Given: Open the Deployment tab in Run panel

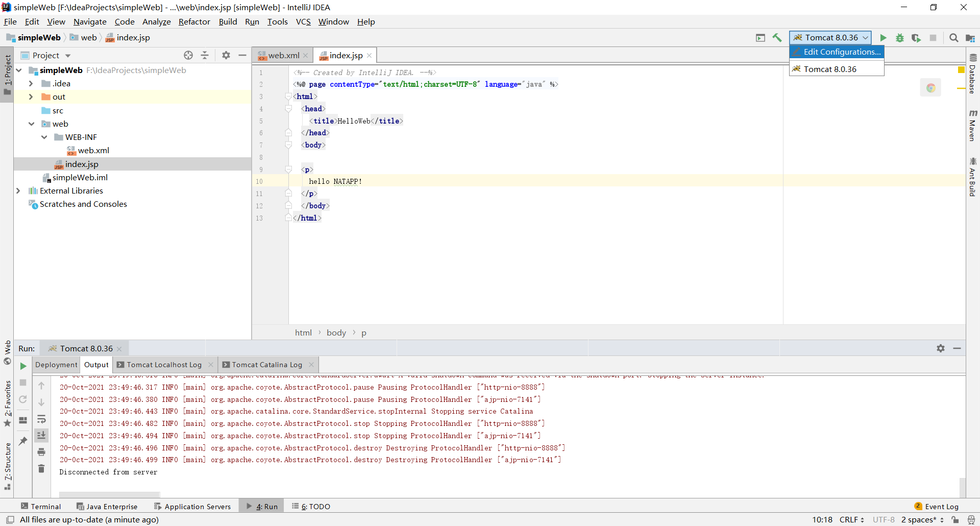Looking at the screenshot, I should pos(56,365).
